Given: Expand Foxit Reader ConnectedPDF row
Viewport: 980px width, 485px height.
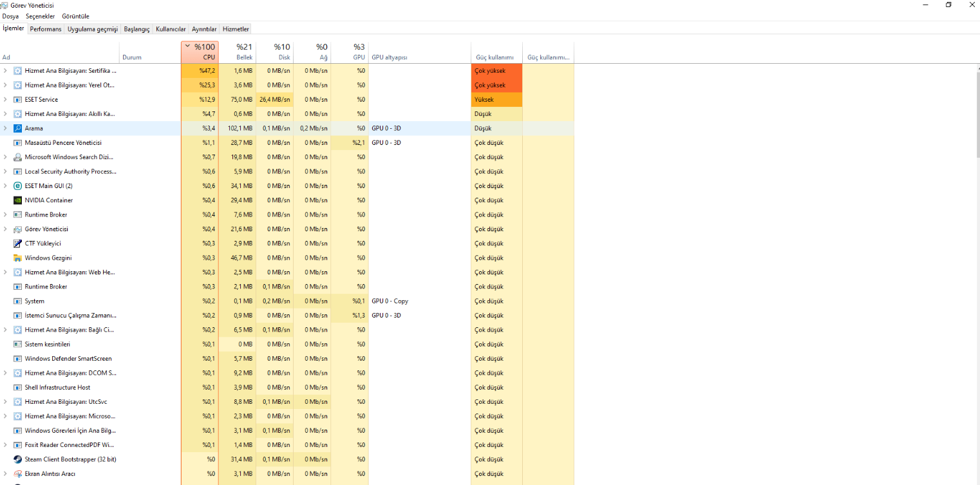Looking at the screenshot, I should (5, 445).
